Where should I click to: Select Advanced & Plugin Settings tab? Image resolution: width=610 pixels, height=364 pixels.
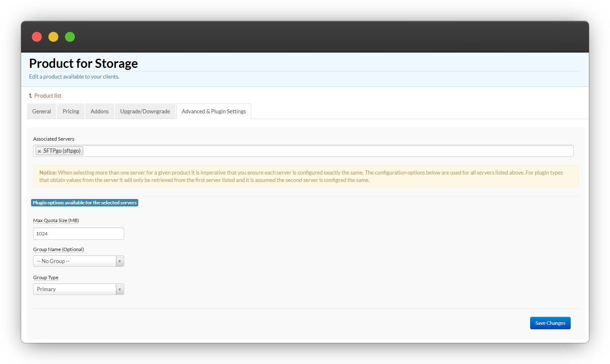[x=214, y=111]
